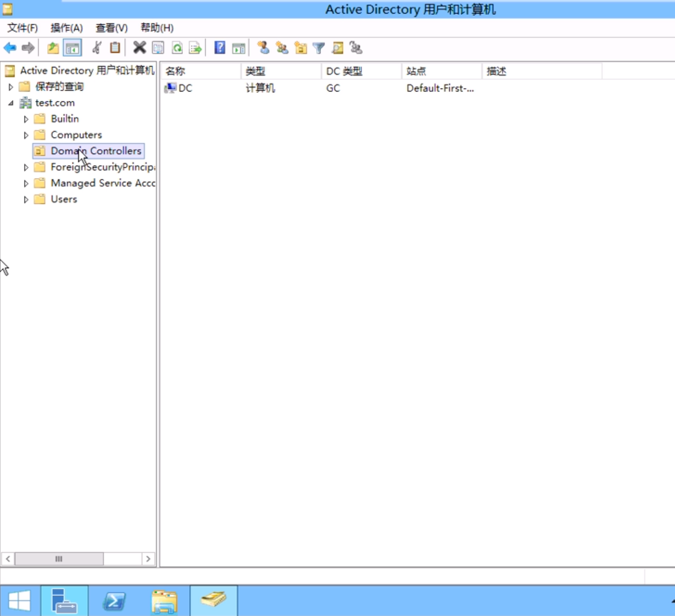This screenshot has width=675, height=616.
Task: Select the root Active Directory 用户和计算机 node
Action: point(87,70)
